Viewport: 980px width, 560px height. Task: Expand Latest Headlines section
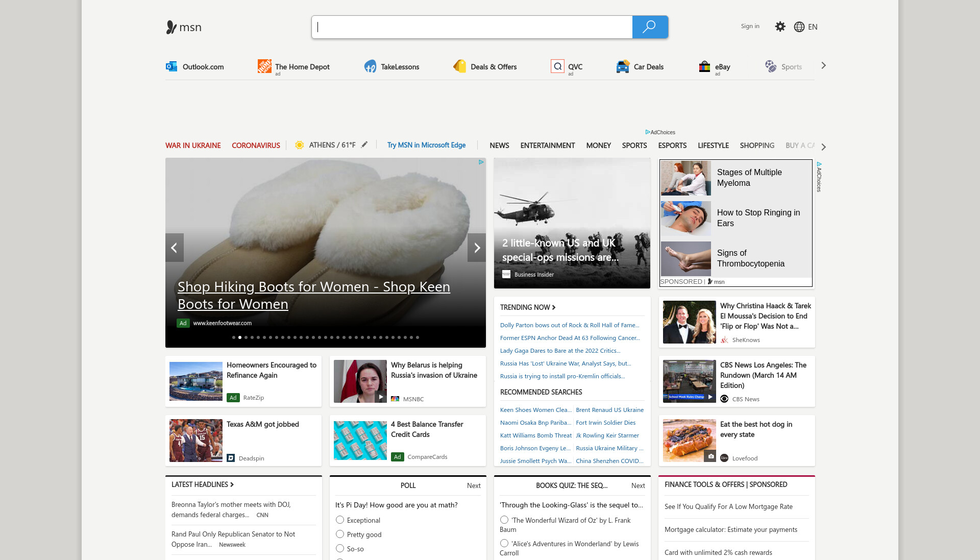tap(203, 484)
